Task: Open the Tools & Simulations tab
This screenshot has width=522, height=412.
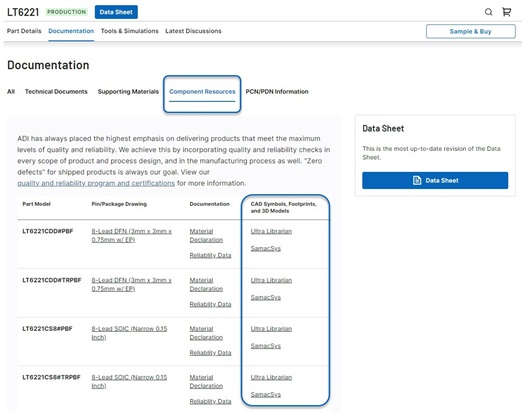Action: point(130,31)
